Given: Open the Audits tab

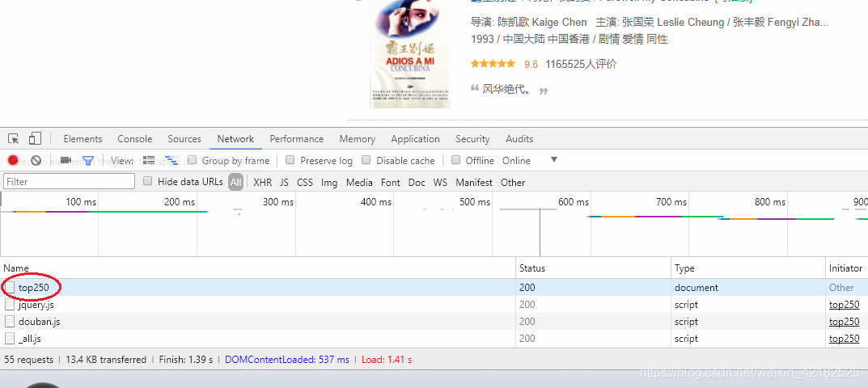Looking at the screenshot, I should pyautogui.click(x=520, y=139).
